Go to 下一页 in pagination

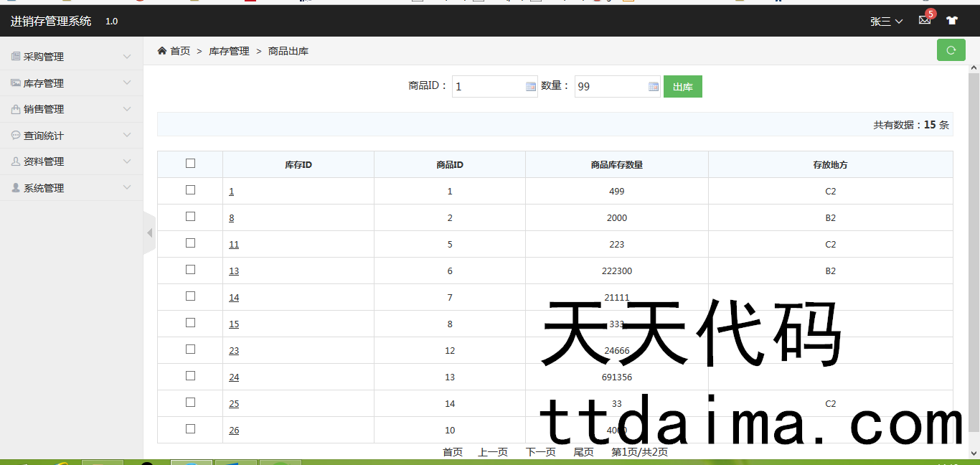[x=540, y=452]
